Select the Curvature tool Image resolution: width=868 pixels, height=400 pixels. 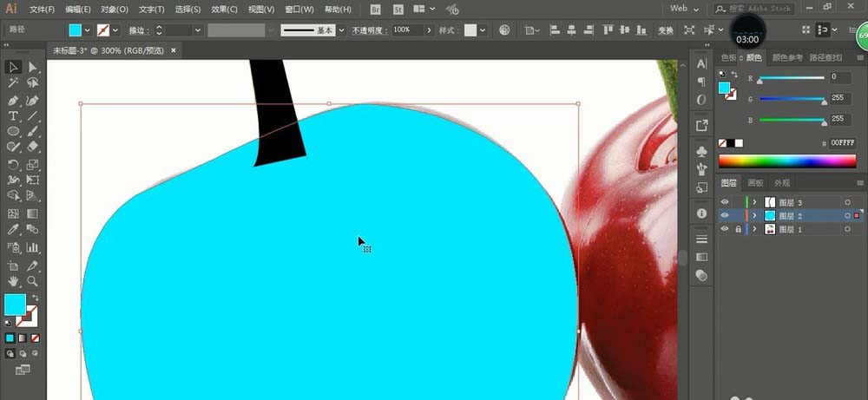33,100
